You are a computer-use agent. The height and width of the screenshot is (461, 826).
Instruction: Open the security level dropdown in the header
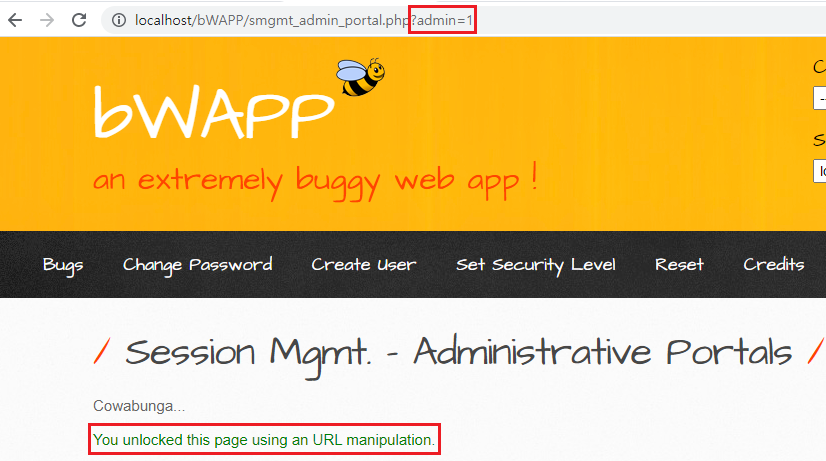point(820,171)
